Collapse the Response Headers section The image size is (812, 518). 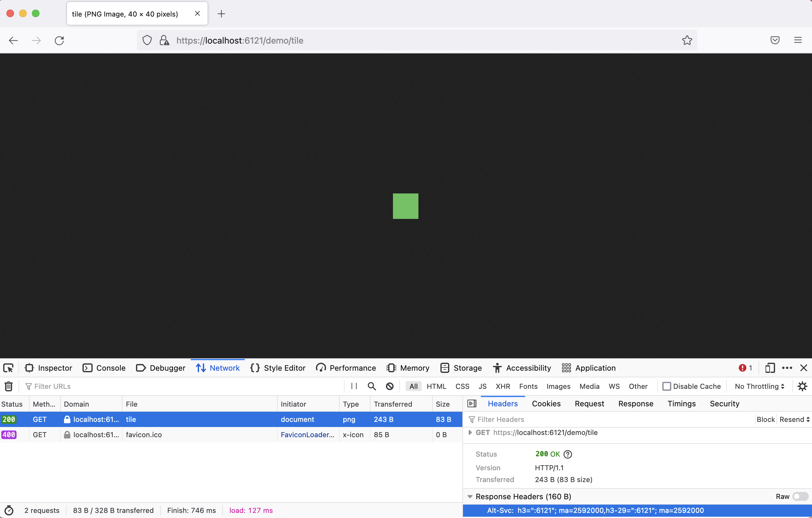[470, 496]
